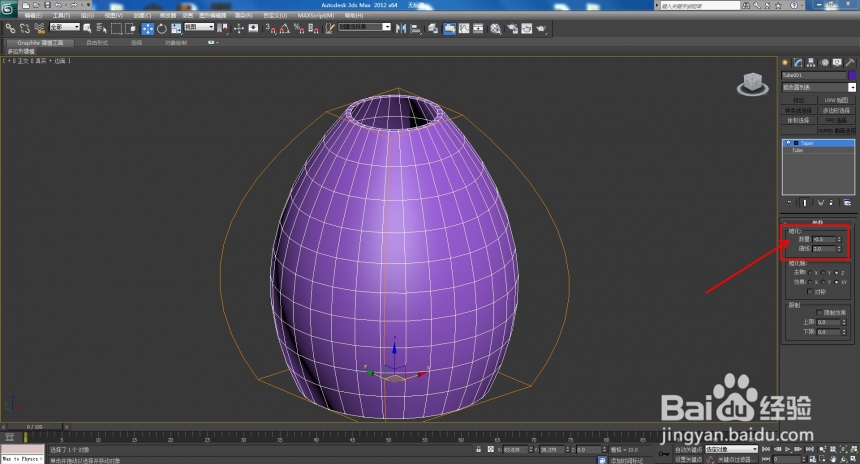
Task: Open the reference coordinate system dropdown 视图
Action: 199,26
